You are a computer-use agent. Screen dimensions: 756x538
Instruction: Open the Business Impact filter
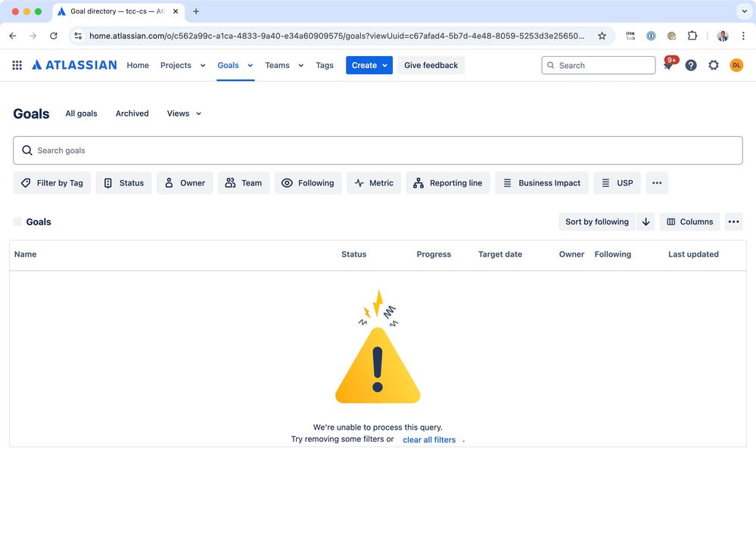(x=541, y=182)
